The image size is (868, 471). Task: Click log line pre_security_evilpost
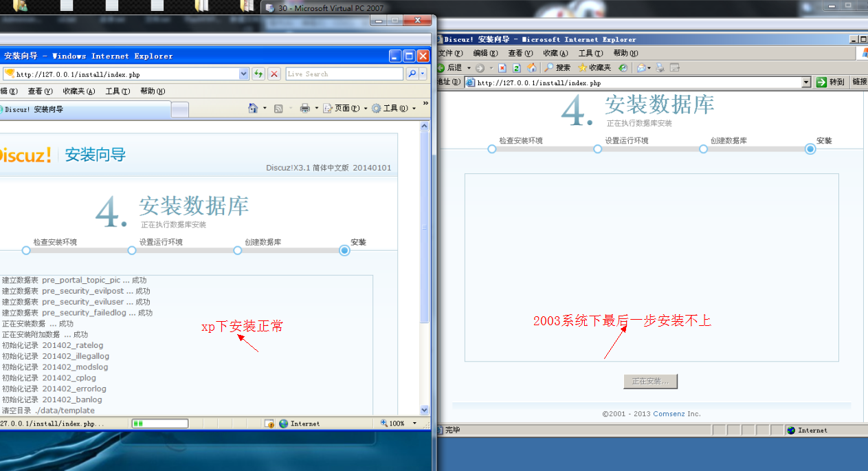[x=76, y=291]
